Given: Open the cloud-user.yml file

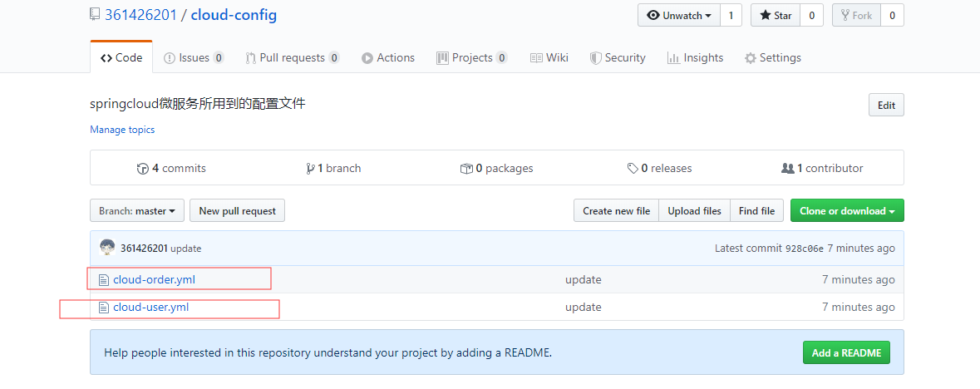Looking at the screenshot, I should tap(150, 307).
